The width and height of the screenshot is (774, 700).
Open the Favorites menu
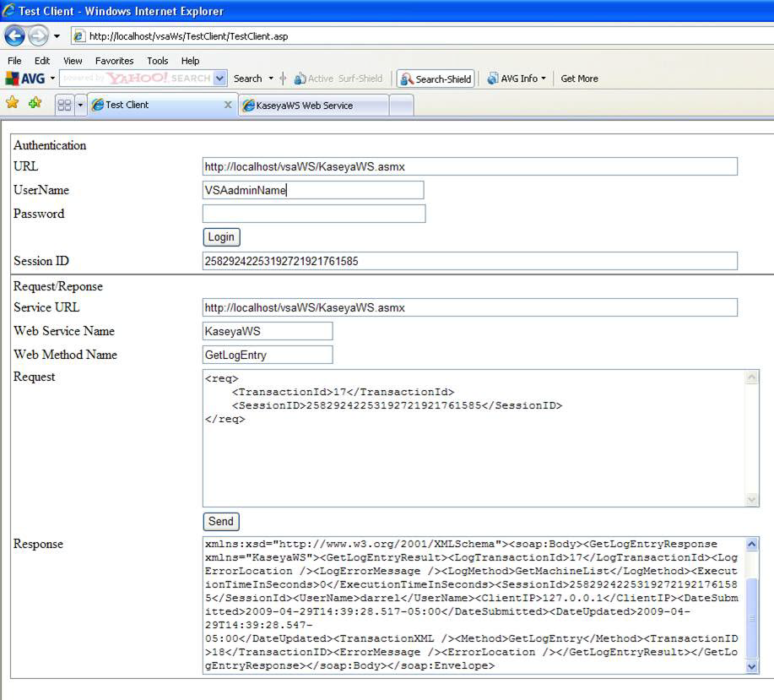click(x=114, y=61)
